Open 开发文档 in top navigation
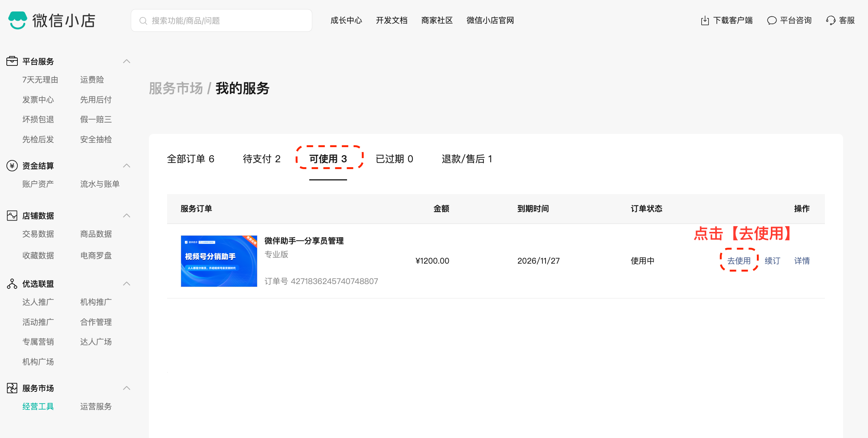 [x=391, y=20]
